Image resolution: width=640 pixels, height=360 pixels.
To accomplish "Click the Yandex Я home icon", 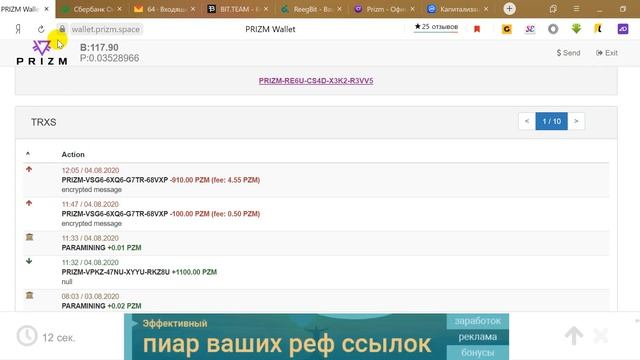I will pos(18,29).
